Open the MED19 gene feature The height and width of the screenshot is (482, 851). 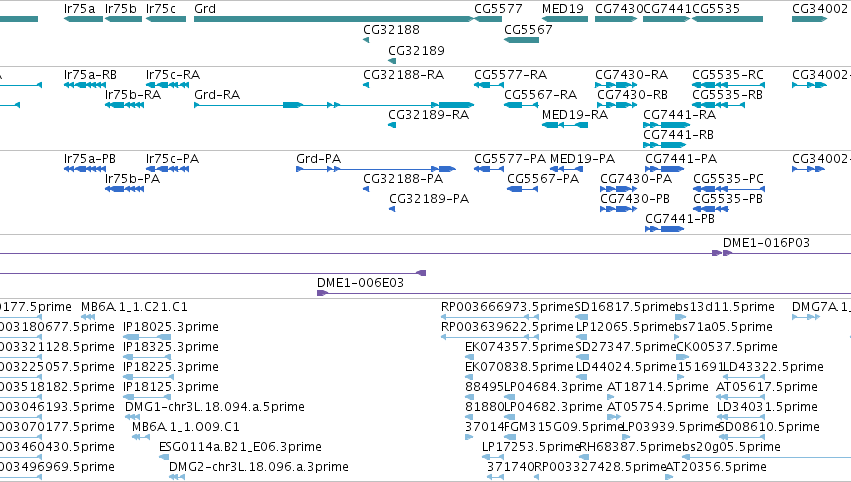564,19
